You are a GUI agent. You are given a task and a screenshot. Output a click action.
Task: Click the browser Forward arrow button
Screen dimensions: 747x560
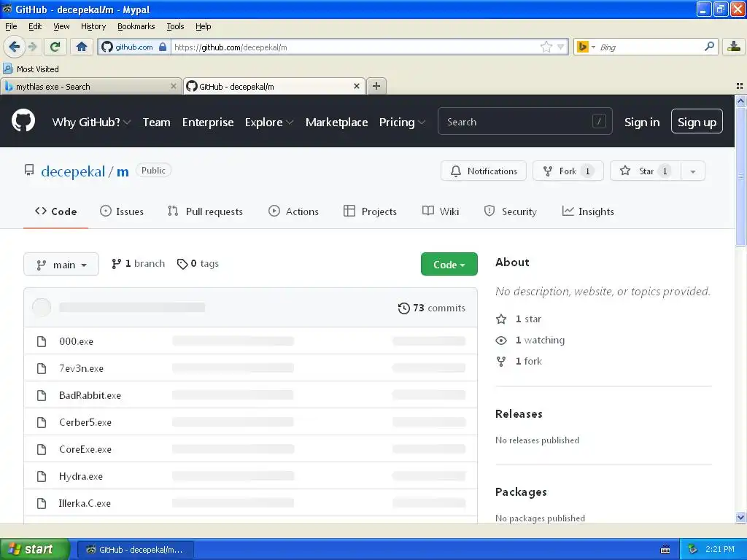pos(32,47)
